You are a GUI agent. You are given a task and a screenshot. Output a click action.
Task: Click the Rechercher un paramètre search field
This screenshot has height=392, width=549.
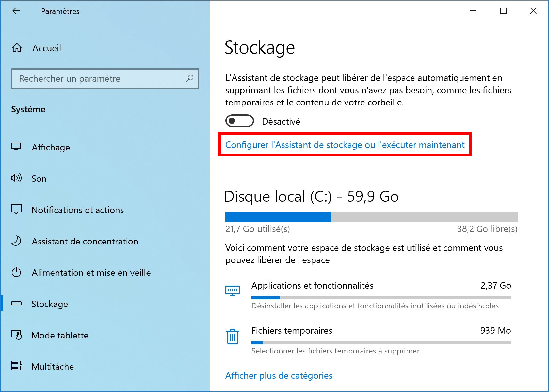[x=105, y=79]
